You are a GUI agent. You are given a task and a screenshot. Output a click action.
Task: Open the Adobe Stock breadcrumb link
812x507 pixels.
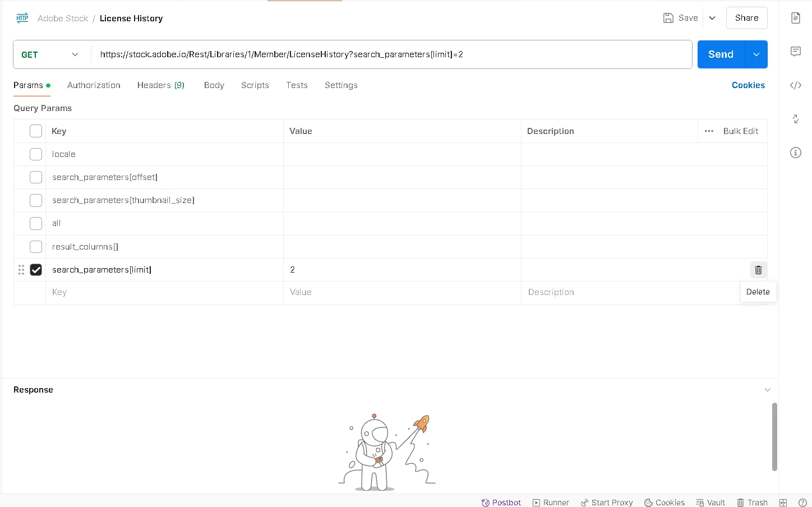click(63, 19)
